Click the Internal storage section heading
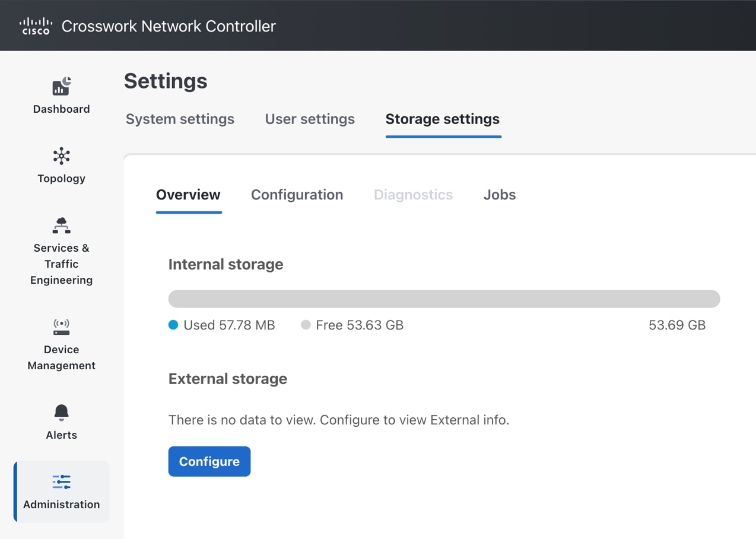The width and height of the screenshot is (756, 539). 225,264
